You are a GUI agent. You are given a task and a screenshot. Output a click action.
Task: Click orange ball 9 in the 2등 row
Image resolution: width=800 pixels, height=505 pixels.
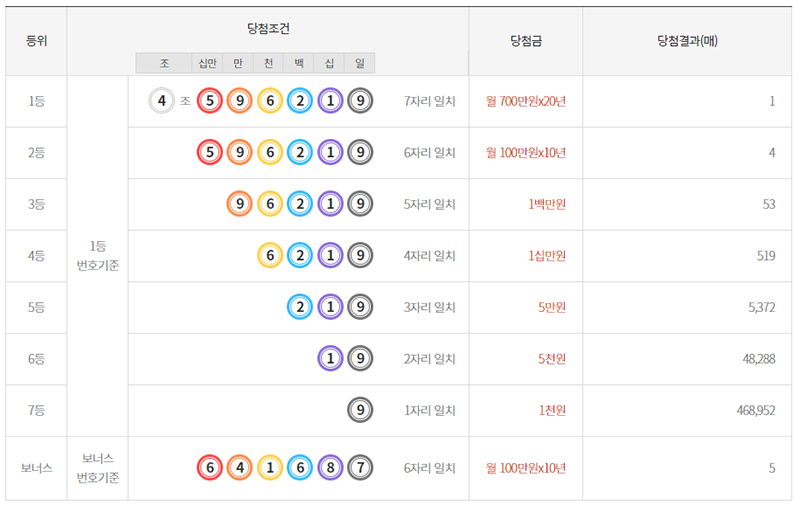(240, 152)
